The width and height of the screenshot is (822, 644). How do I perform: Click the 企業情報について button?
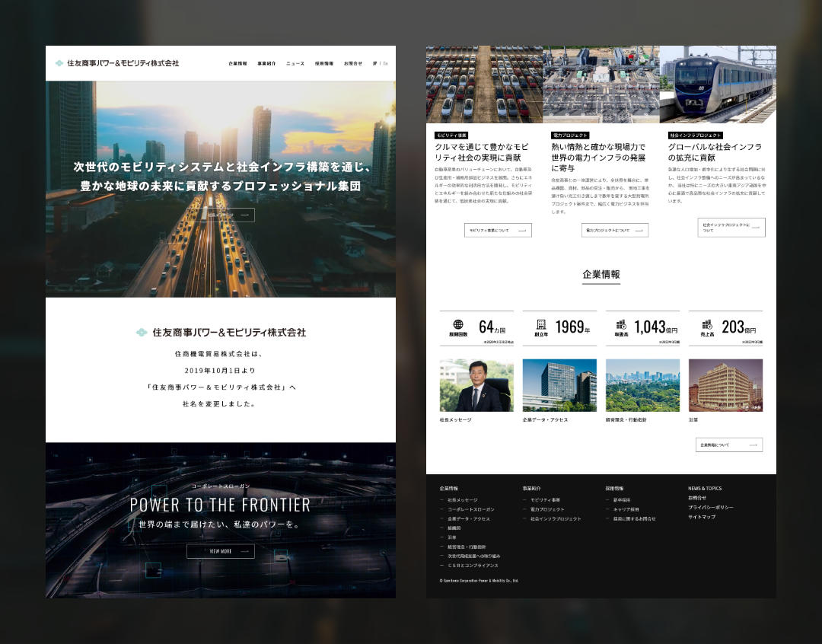coord(729,445)
